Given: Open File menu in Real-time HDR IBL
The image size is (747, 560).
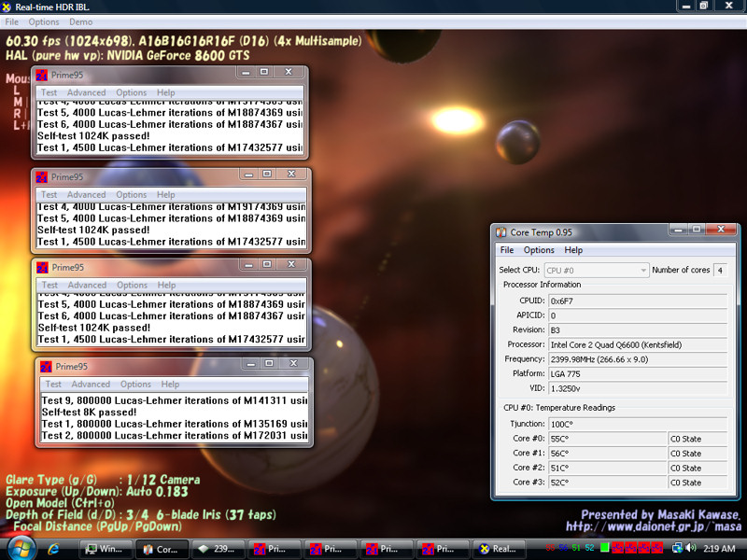Looking at the screenshot, I should tap(12, 21).
